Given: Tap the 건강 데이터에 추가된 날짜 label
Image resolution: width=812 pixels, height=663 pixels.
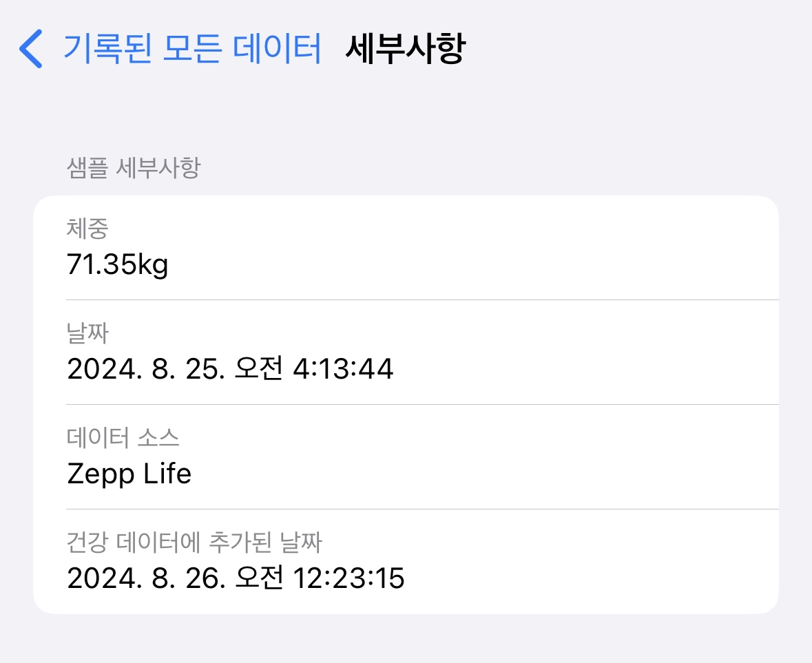Looking at the screenshot, I should click(194, 542).
